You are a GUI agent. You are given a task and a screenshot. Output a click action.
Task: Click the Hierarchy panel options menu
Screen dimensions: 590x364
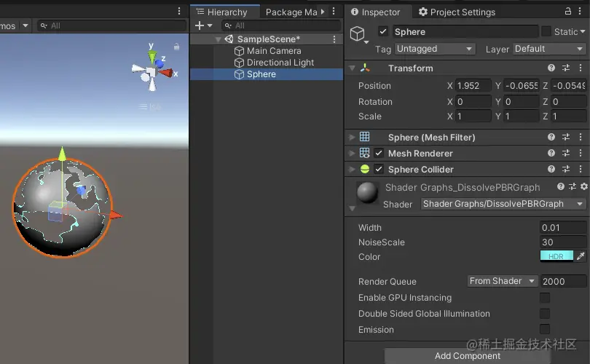[x=334, y=12]
